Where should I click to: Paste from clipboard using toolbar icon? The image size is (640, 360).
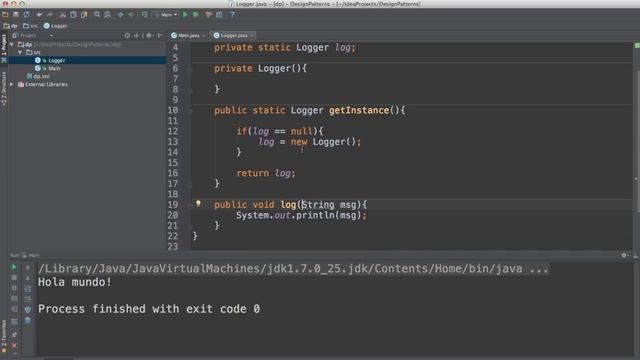[x=84, y=15]
